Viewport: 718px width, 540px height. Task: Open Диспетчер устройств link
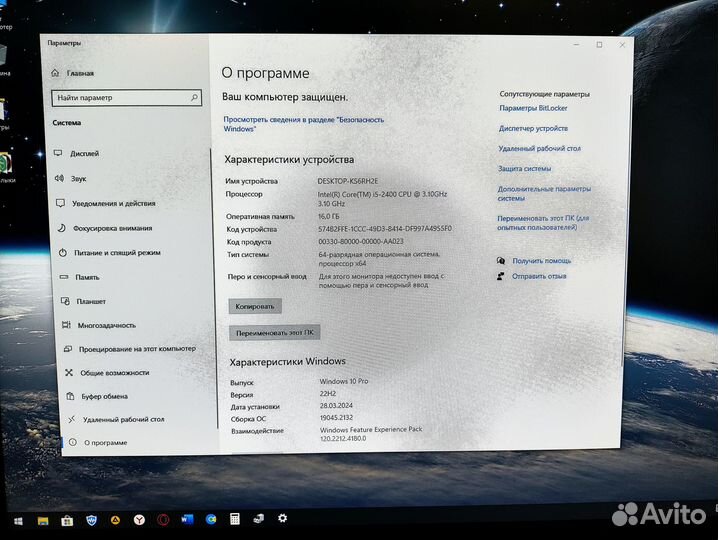click(533, 128)
